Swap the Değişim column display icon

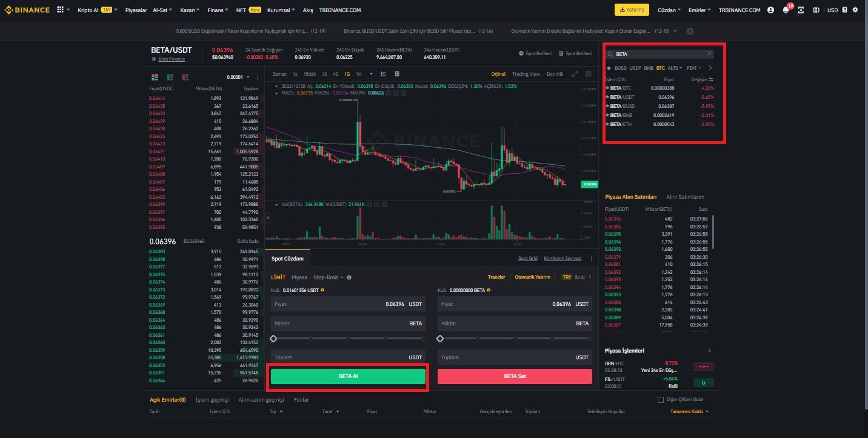pyautogui.click(x=711, y=79)
